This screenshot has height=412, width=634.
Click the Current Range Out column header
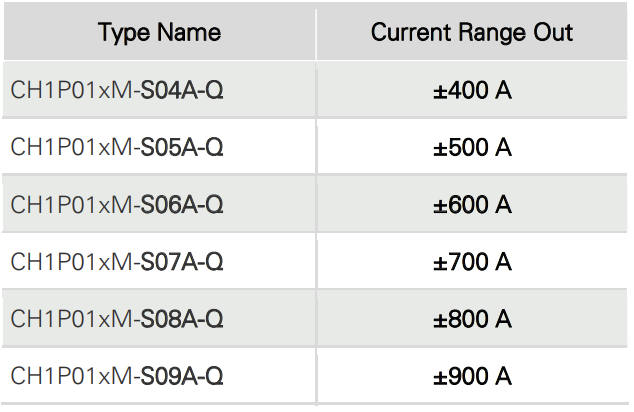pyautogui.click(x=472, y=33)
